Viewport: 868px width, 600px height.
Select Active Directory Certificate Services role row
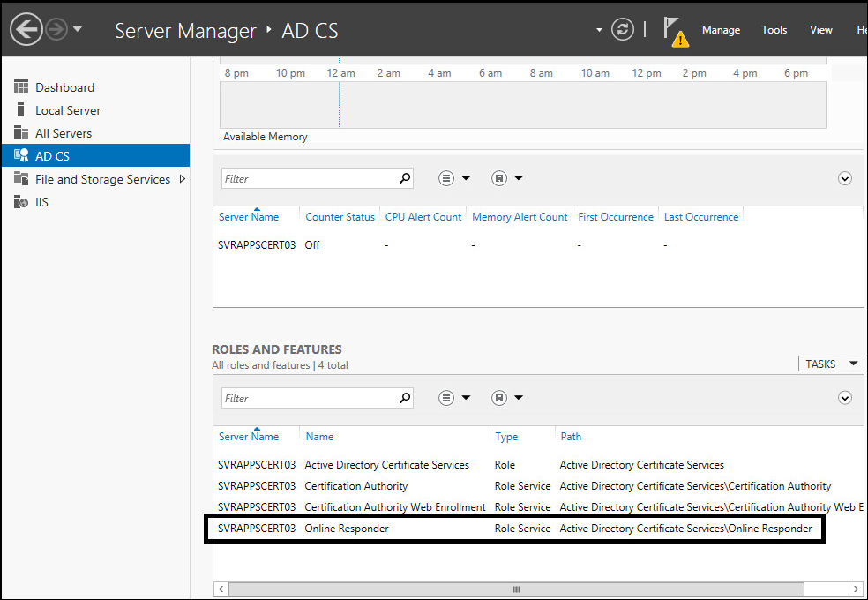pos(538,465)
